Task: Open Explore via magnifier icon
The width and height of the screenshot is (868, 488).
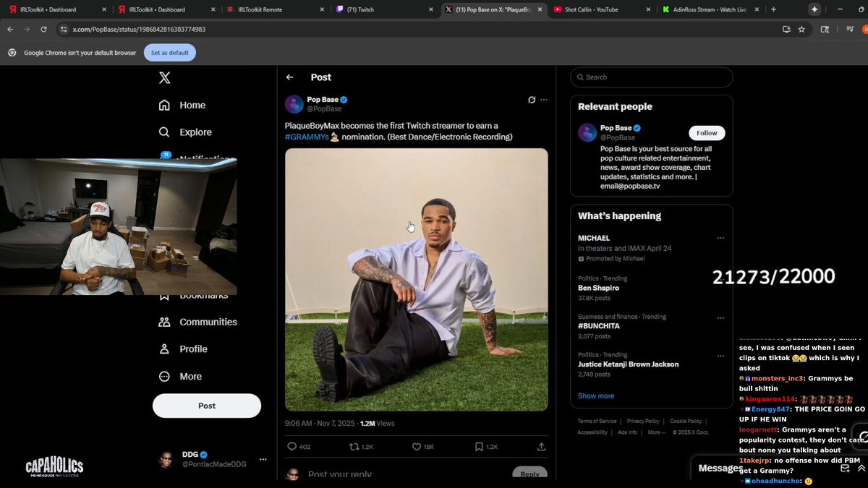Action: coord(165,132)
